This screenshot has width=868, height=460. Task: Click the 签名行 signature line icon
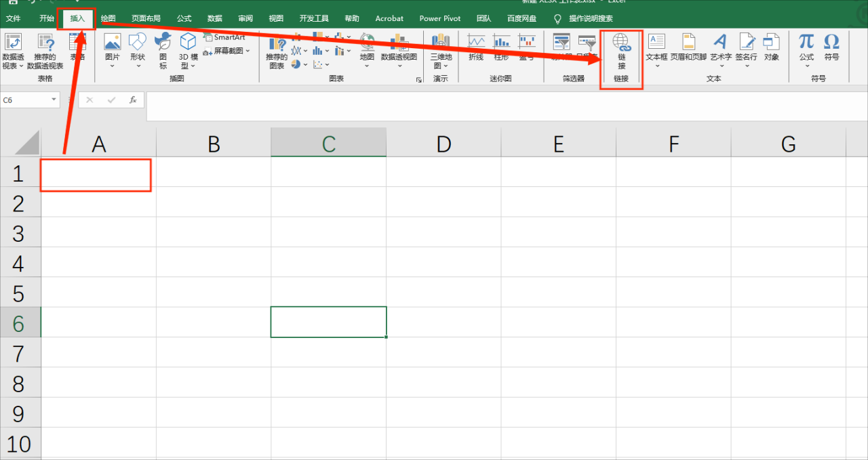coord(746,42)
